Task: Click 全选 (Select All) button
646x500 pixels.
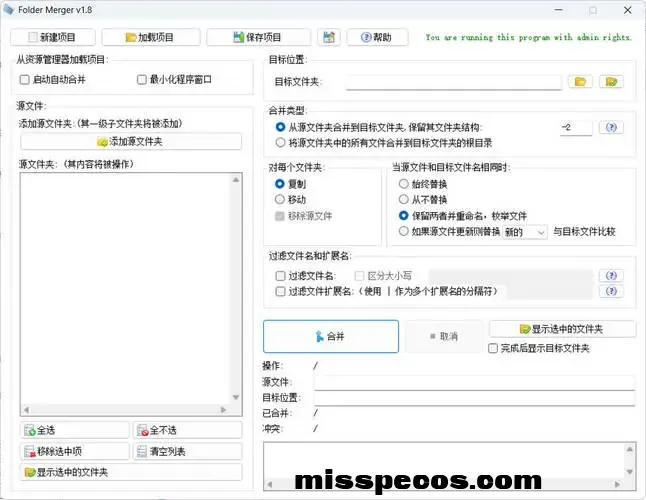Action: [x=75, y=430]
